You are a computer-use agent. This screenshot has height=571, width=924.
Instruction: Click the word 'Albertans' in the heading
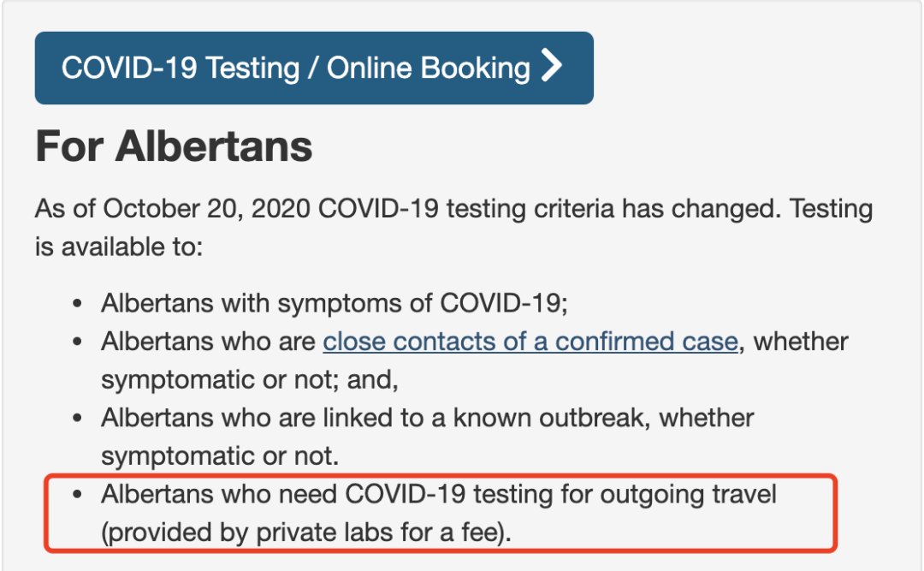214,146
